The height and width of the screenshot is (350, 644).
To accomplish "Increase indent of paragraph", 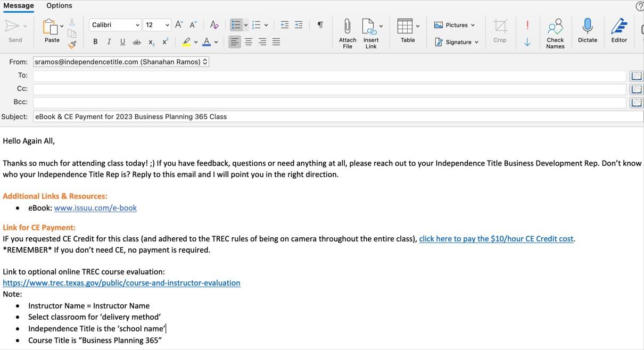I will [299, 25].
